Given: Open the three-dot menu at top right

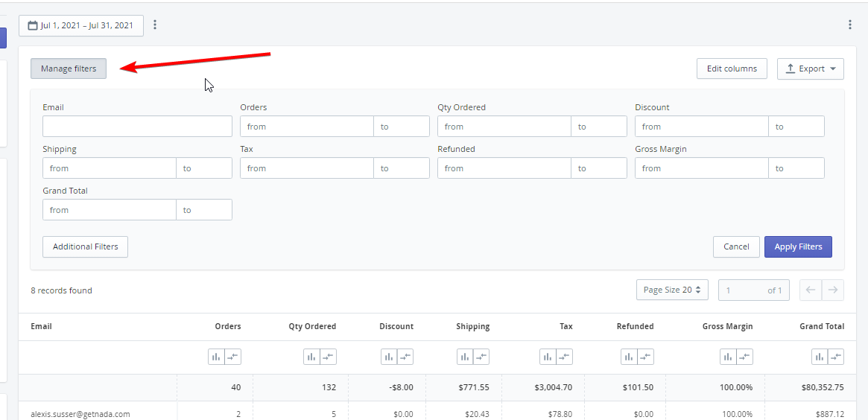Looking at the screenshot, I should point(849,25).
